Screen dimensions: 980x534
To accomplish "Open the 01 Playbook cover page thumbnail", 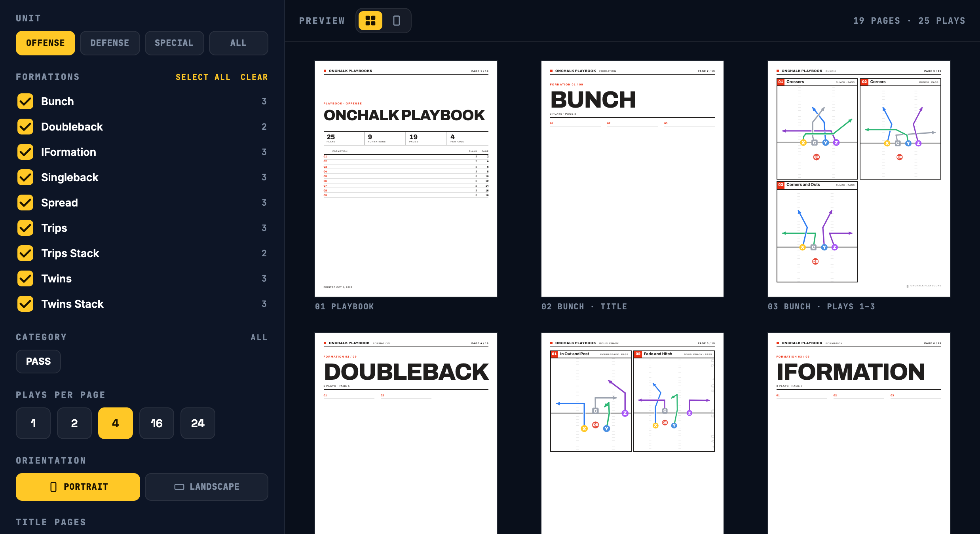I will click(x=406, y=179).
